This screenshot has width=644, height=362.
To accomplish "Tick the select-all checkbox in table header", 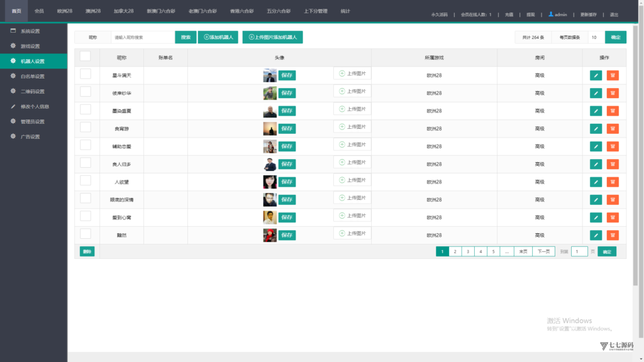I will click(86, 57).
